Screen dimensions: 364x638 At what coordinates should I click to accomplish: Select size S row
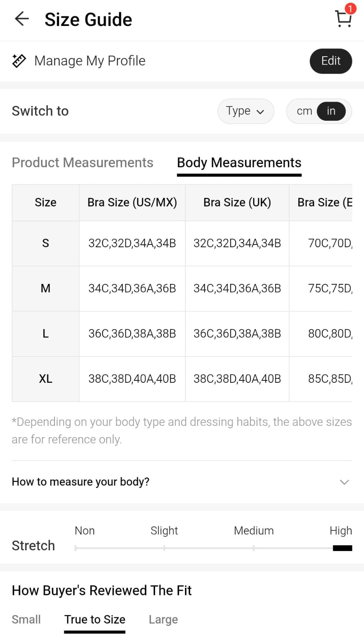pos(45,243)
